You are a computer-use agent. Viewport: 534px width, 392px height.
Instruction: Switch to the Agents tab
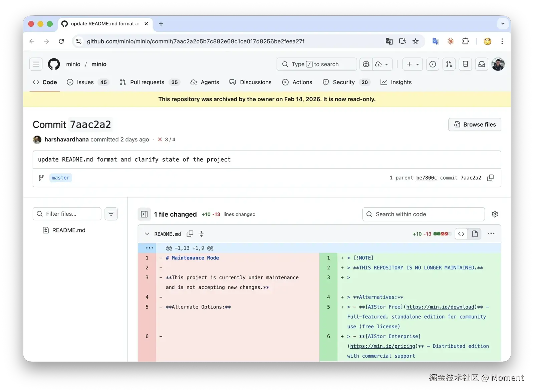click(205, 82)
